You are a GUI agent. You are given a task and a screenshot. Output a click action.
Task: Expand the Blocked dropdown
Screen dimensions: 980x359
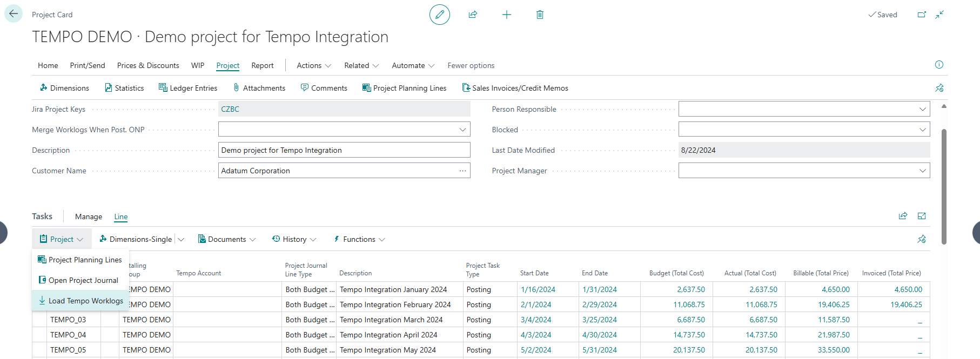point(922,130)
